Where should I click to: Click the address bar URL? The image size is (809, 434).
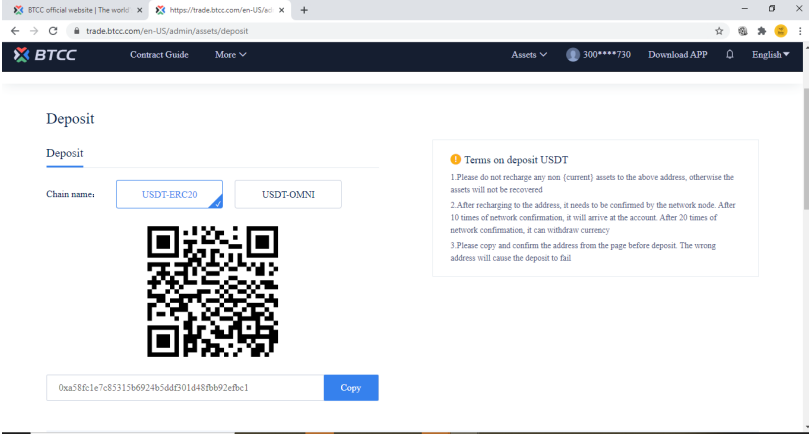[x=167, y=31]
